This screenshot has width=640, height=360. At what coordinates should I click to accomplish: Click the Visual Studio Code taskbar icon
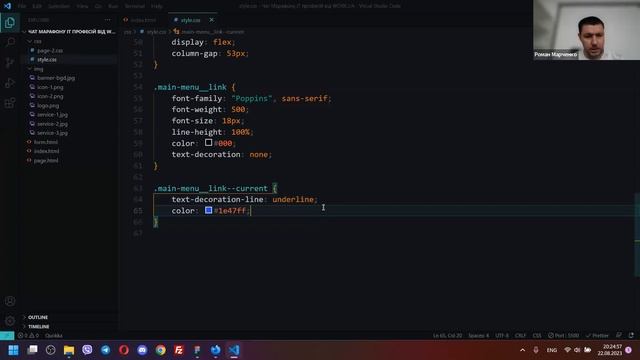pos(234,350)
